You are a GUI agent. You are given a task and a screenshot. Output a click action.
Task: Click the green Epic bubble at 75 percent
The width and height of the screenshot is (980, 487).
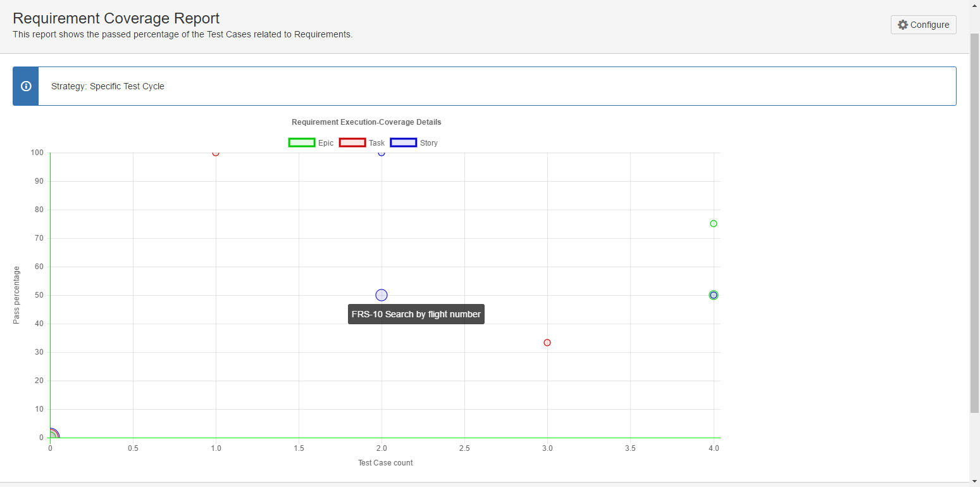coord(714,224)
